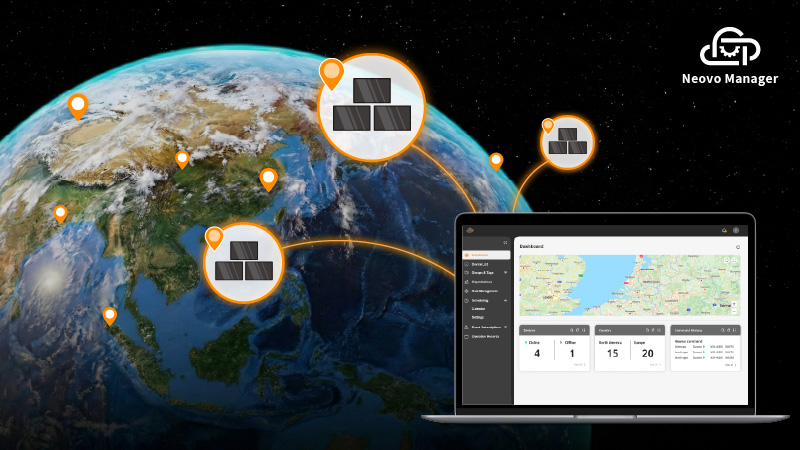Click refresh icon on Command History card
Viewport: 800px width, 450px height.
pos(728,329)
